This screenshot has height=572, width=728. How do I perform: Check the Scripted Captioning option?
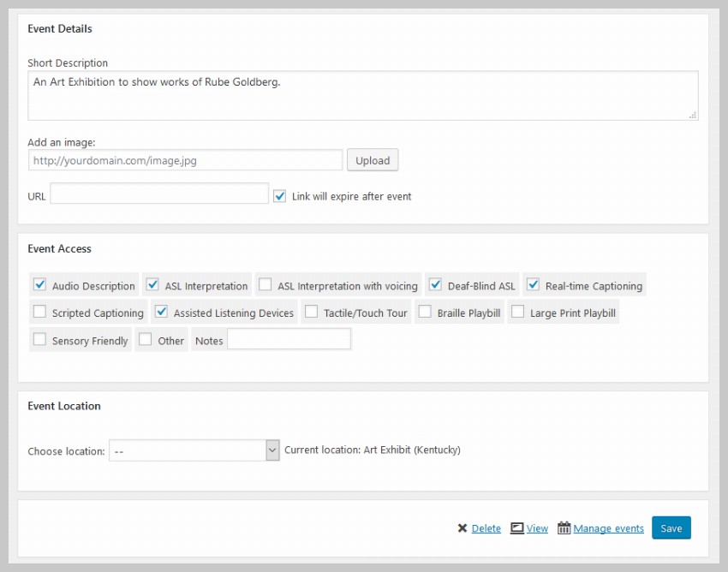(39, 312)
